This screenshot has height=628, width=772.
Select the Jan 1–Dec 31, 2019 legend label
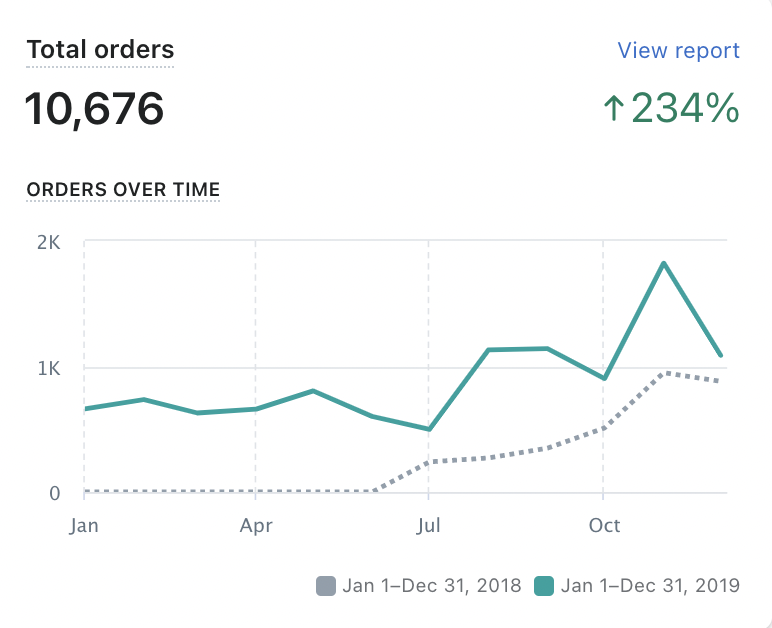pos(650,586)
